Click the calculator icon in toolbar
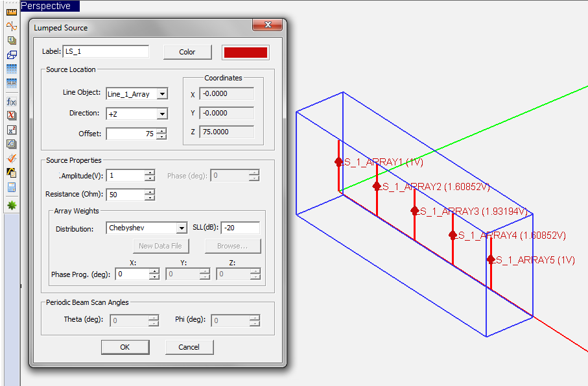 coord(11,187)
